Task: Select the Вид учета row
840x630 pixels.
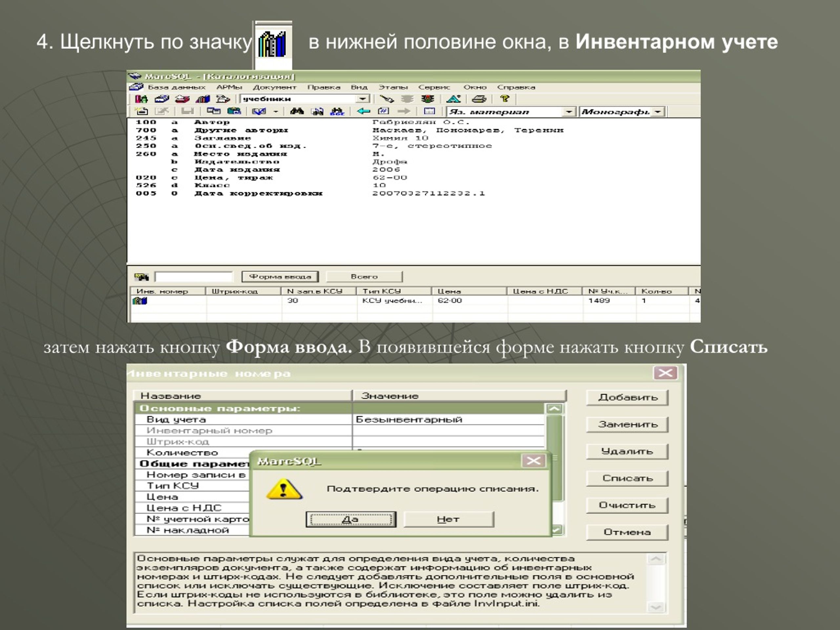Action: tap(340, 420)
